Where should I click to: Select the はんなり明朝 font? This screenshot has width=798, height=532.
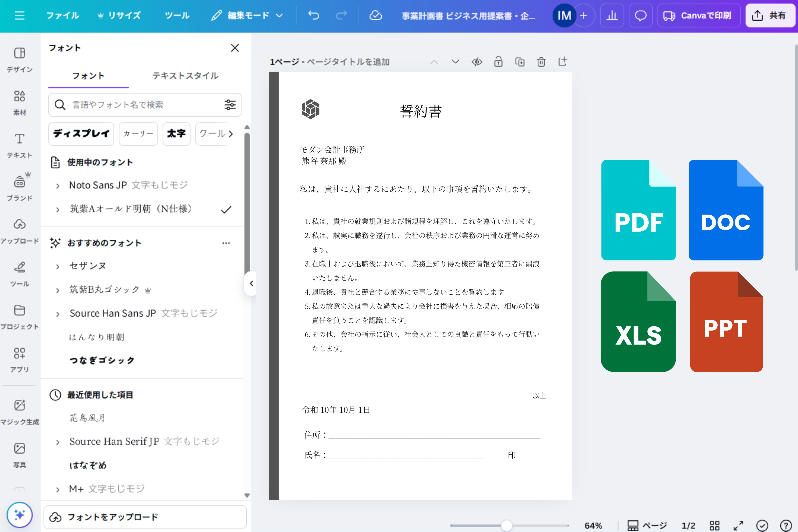97,337
